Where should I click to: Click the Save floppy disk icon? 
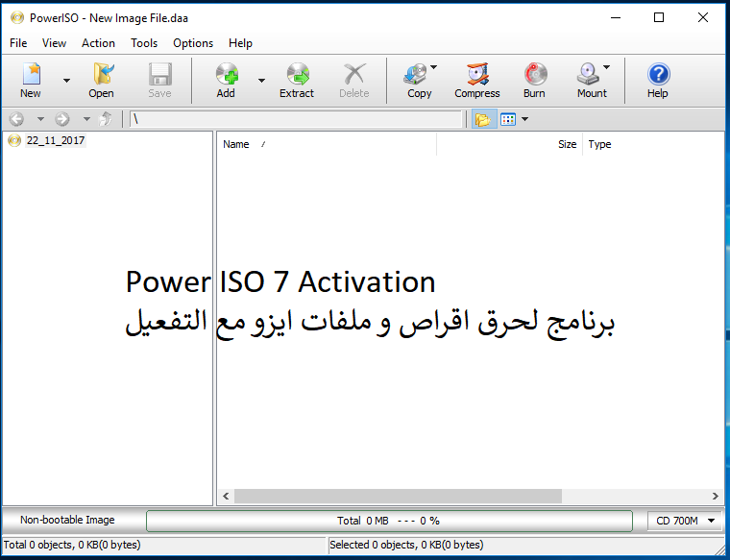[160, 75]
